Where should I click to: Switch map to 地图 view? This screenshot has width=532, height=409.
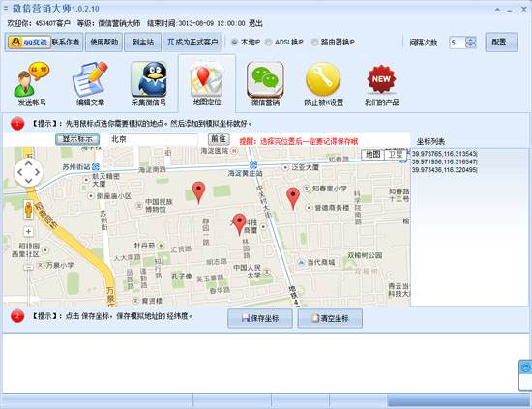coord(372,155)
